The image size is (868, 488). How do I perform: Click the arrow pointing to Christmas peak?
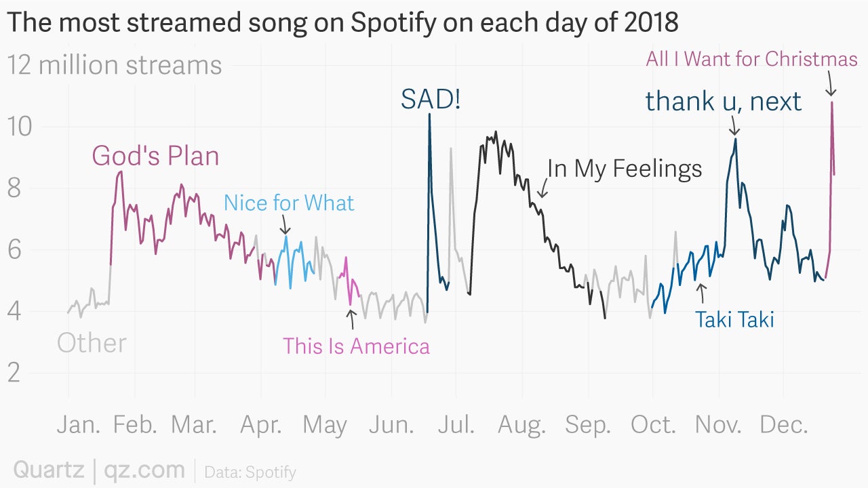click(830, 85)
